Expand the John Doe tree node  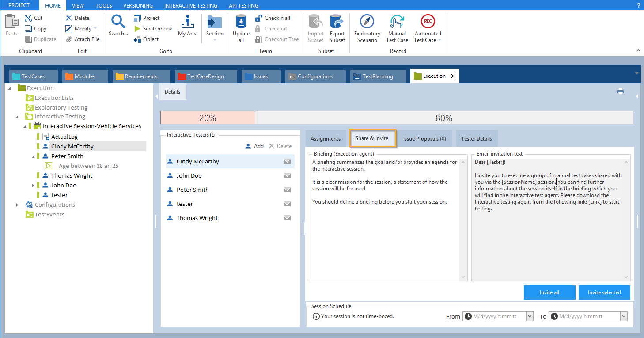(x=33, y=186)
